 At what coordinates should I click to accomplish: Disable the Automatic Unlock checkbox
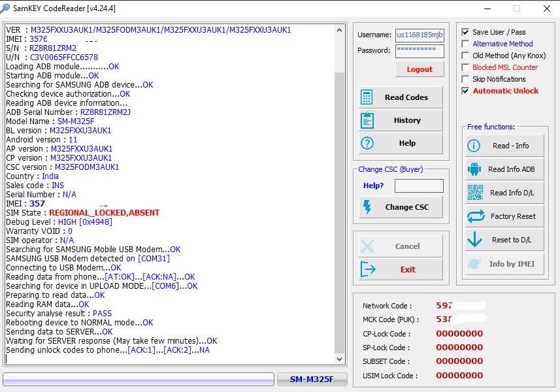point(465,91)
